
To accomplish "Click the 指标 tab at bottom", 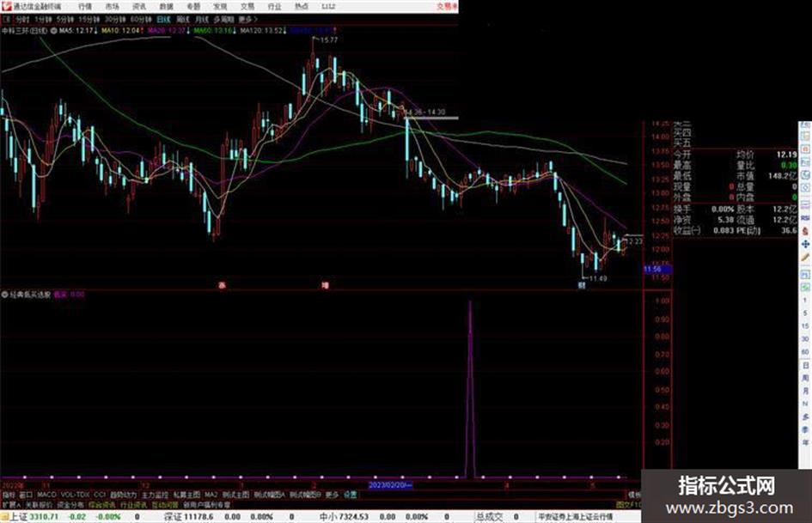I will pos(9,495).
